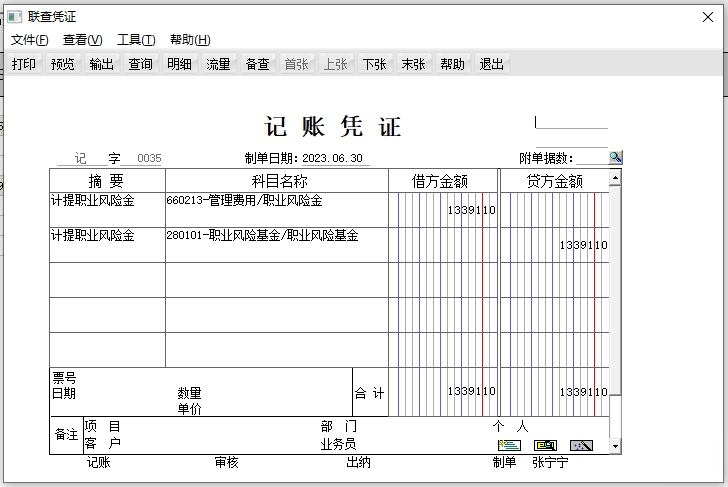The width and height of the screenshot is (728, 487).
Task: Click the 流量 toolbar button
Action: click(218, 64)
